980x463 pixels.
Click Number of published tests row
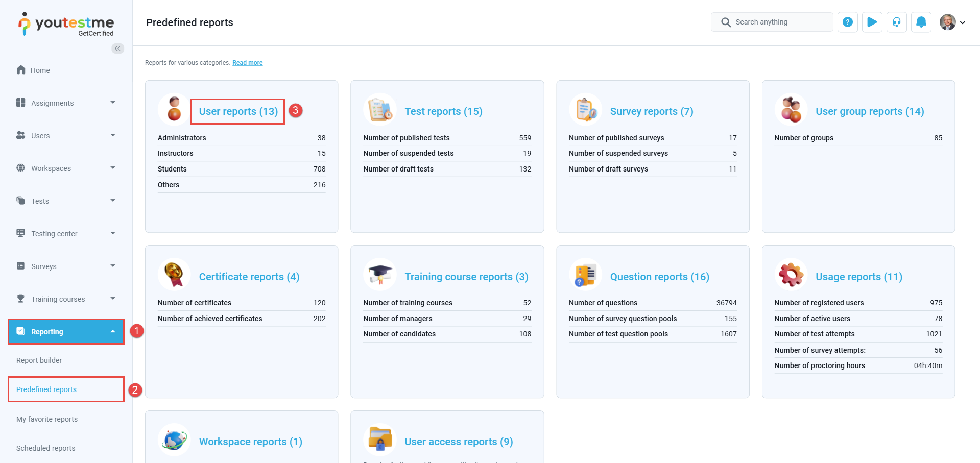(x=447, y=138)
